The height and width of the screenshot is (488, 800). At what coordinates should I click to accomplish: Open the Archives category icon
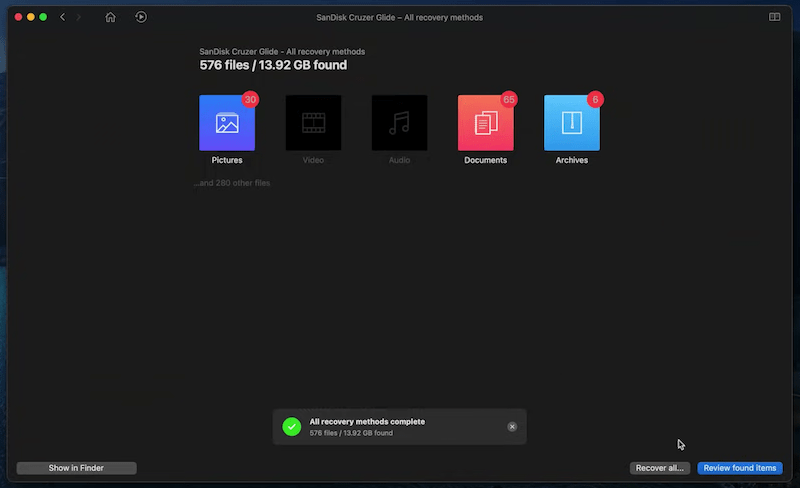[x=571, y=123]
